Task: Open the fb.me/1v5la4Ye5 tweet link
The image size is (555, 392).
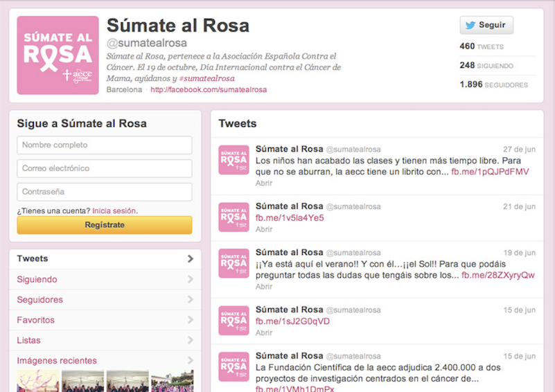Action: pos(290,218)
